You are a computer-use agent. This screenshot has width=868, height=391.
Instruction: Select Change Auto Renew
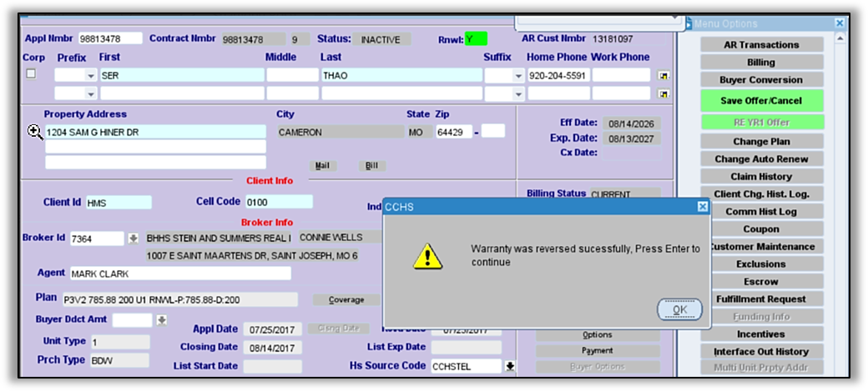[761, 158]
